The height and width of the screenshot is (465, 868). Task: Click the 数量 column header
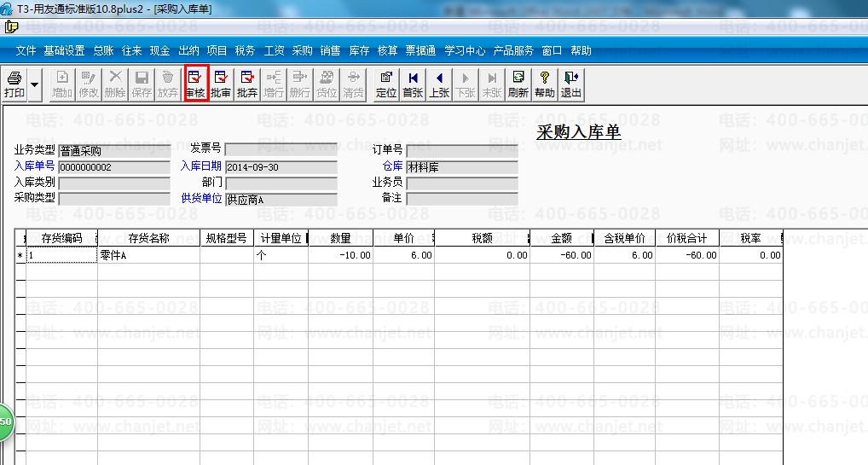pyautogui.click(x=340, y=238)
